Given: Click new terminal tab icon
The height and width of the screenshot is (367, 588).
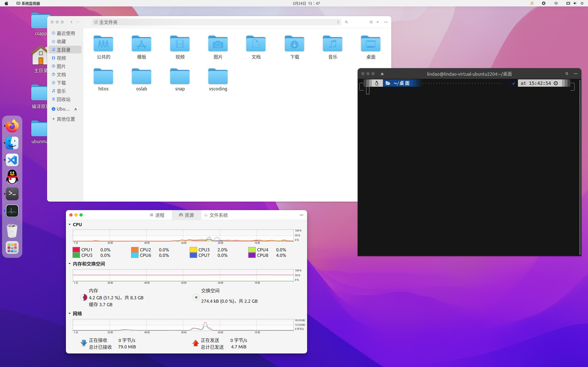Looking at the screenshot, I should coord(382,74).
